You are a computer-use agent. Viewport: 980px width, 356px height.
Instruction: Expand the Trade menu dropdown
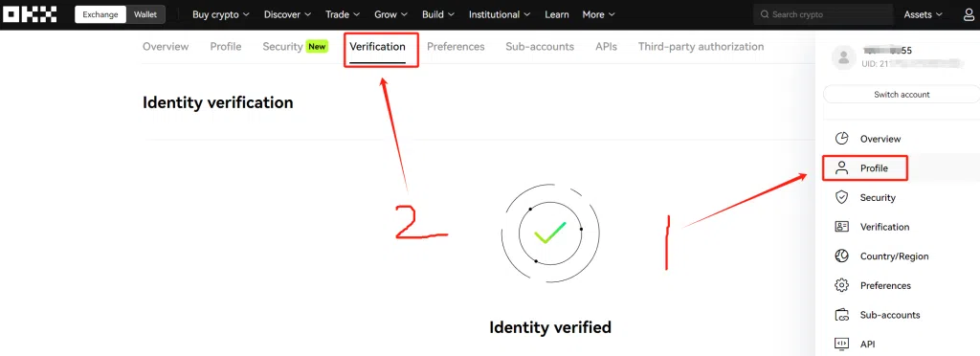(x=343, y=14)
